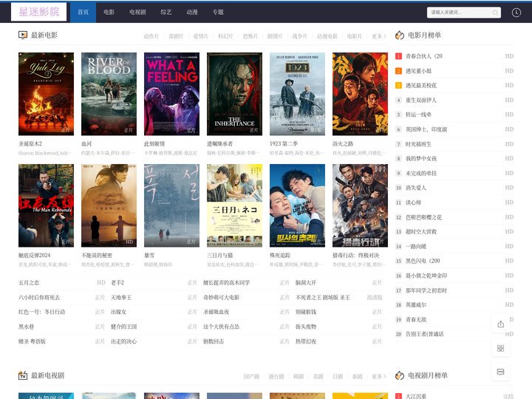Image resolution: width=532 pixels, height=399 pixels.
Task: Filter movies by 科幻片
Action: coord(225,36)
